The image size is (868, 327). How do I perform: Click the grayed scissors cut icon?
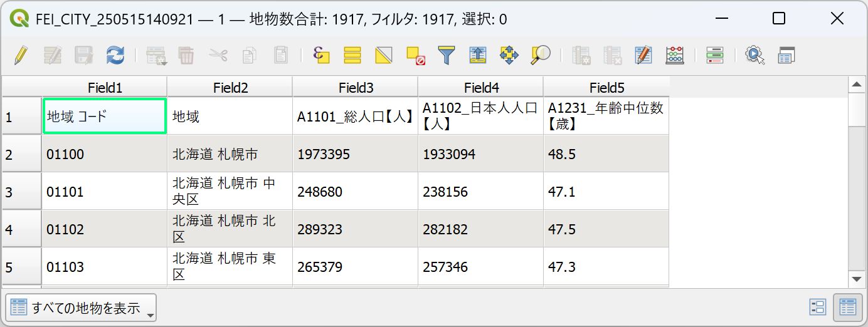click(x=218, y=55)
